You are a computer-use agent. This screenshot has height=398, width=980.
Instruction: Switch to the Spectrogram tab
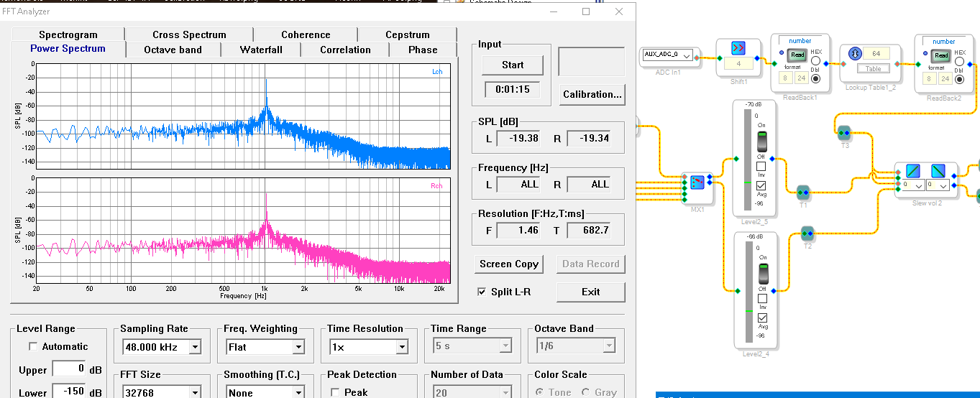(68, 34)
